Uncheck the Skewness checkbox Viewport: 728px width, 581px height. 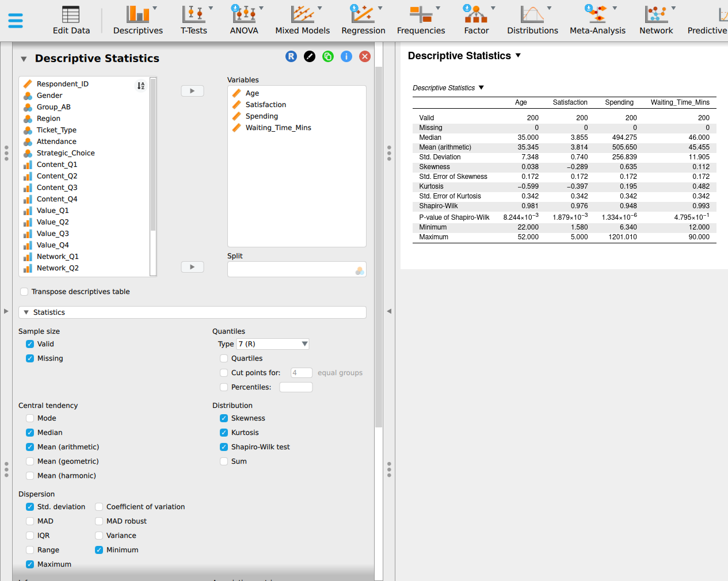(x=224, y=418)
